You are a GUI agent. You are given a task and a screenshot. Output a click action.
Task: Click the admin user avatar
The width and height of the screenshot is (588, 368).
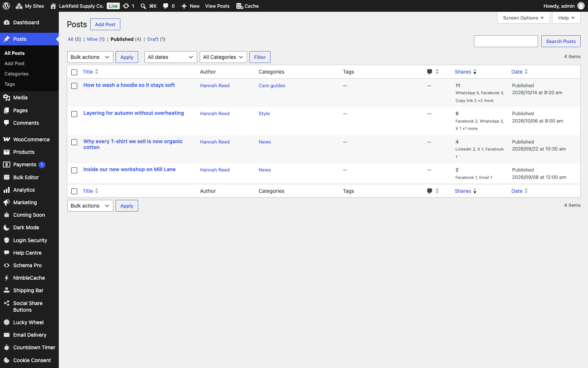[x=581, y=6]
